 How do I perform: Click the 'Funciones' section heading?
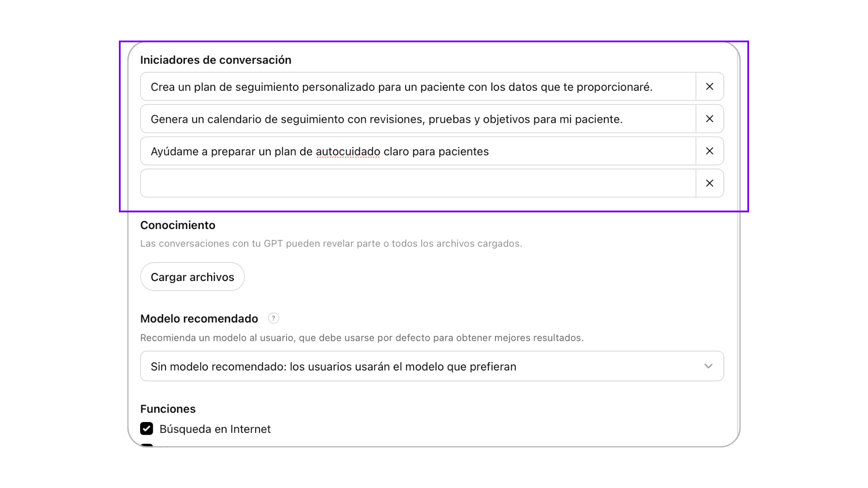point(168,409)
